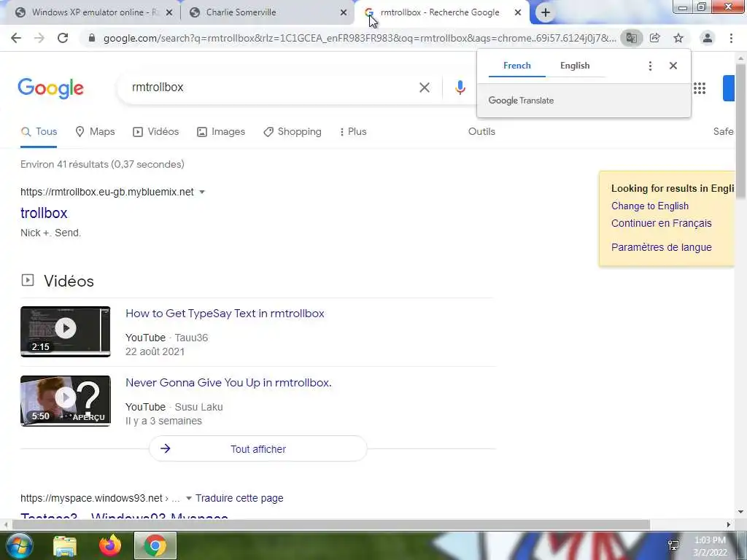The height and width of the screenshot is (560, 747).
Task: Open the Vidéos search filter
Action: 156,132
